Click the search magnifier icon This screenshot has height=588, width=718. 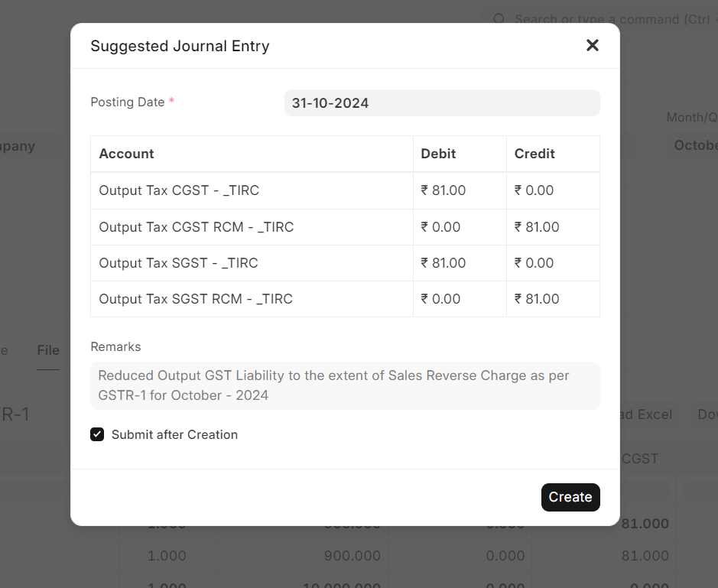pyautogui.click(x=499, y=19)
